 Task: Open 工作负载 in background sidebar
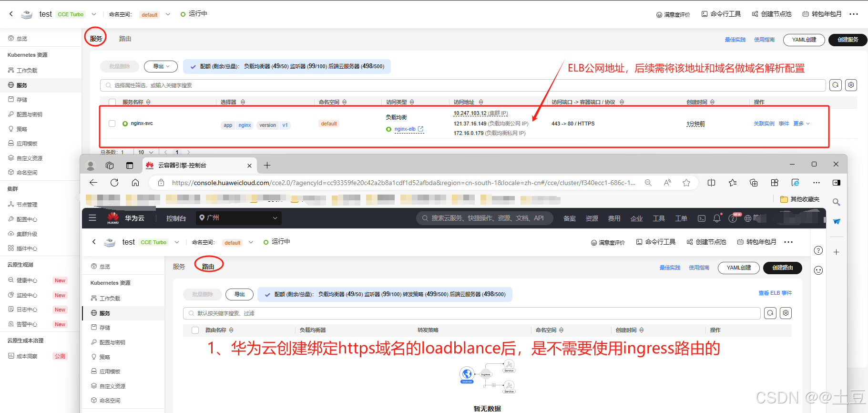click(x=27, y=71)
